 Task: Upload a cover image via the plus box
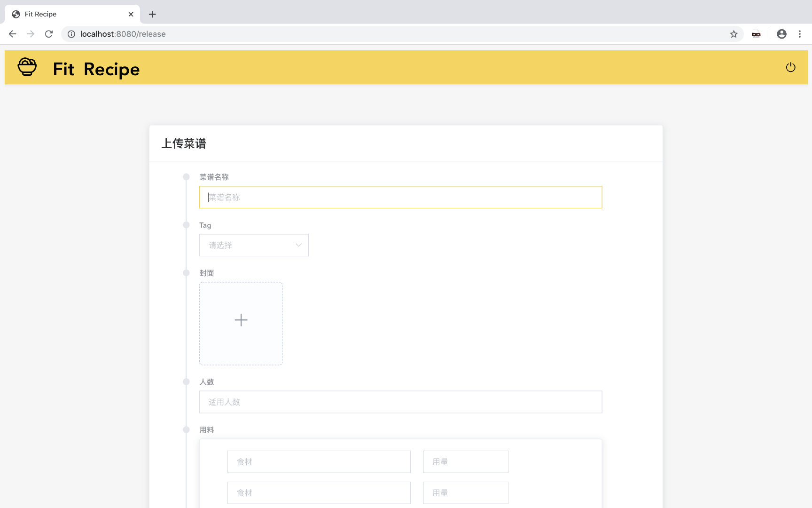tap(241, 324)
